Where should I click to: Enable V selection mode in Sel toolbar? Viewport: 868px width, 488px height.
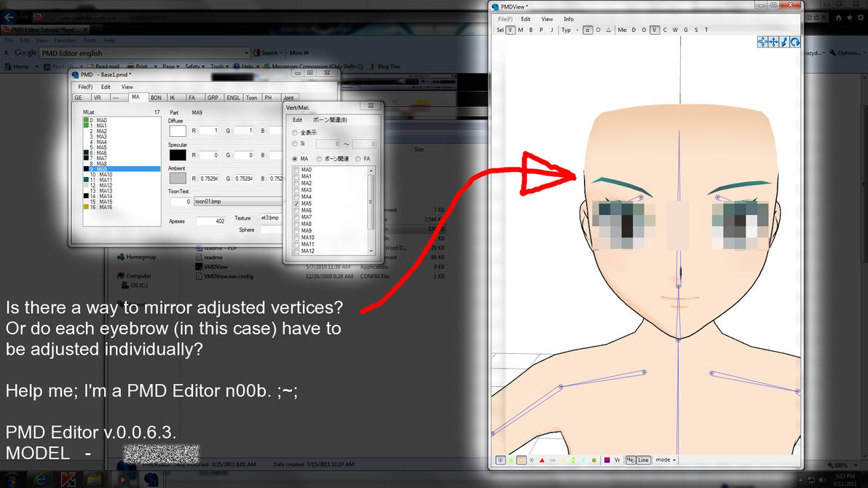pos(510,29)
